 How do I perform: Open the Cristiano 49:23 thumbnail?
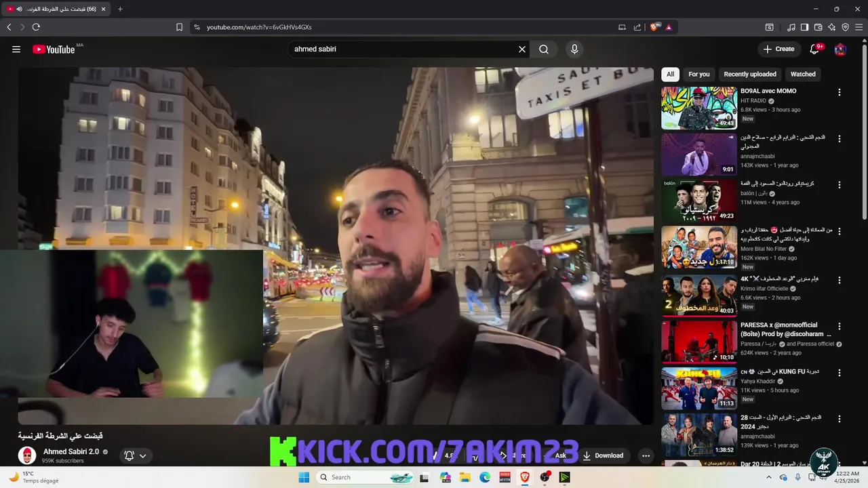(x=699, y=200)
